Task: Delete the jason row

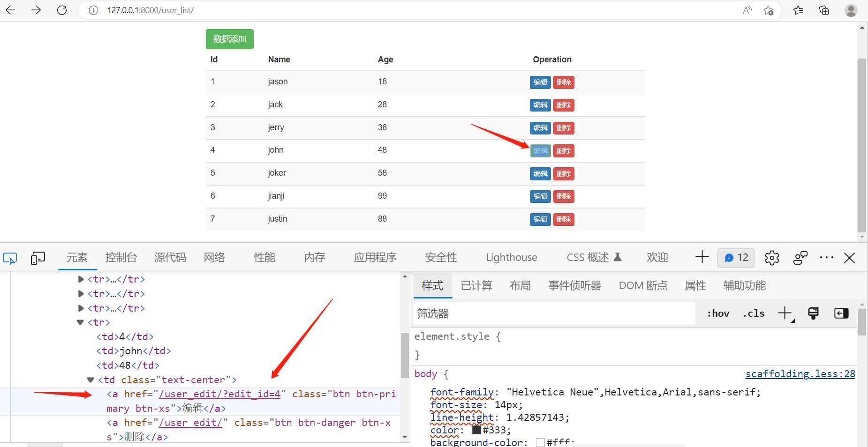Action: 564,82
